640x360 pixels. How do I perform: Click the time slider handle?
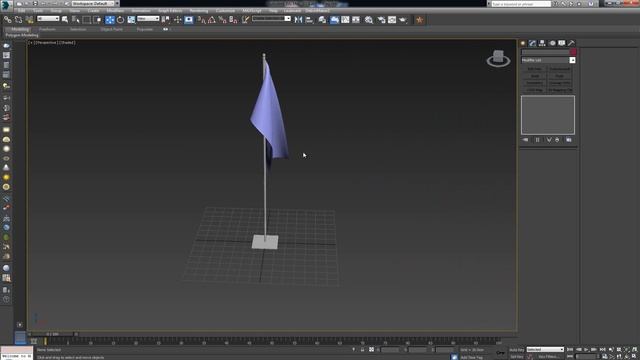[52, 334]
